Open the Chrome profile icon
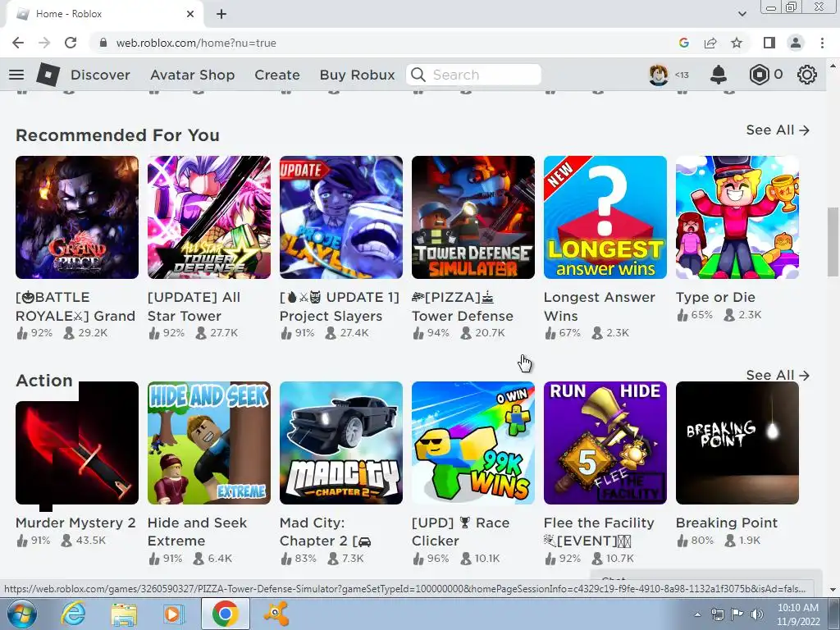The width and height of the screenshot is (840, 630). point(796,43)
